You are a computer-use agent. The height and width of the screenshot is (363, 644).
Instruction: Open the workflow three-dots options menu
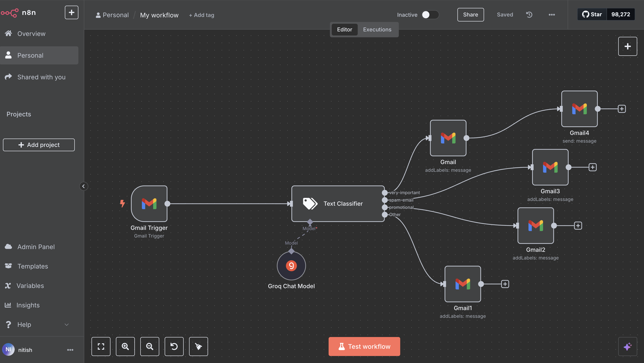tap(552, 15)
